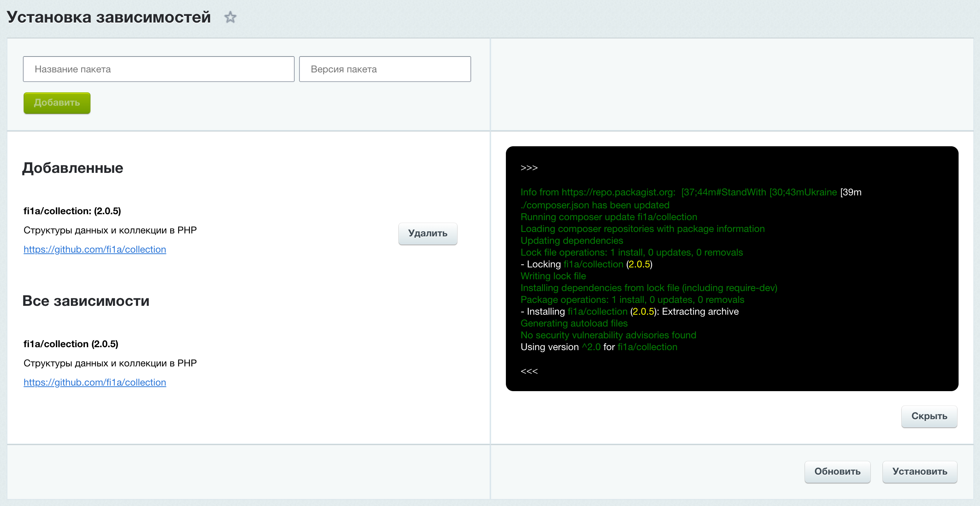Screen dimensions: 980x506
Task: Hide the console with Скрыть button
Action: pos(929,416)
